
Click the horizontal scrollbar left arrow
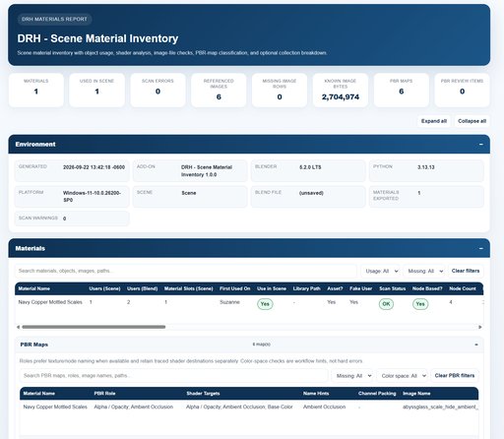18,327
